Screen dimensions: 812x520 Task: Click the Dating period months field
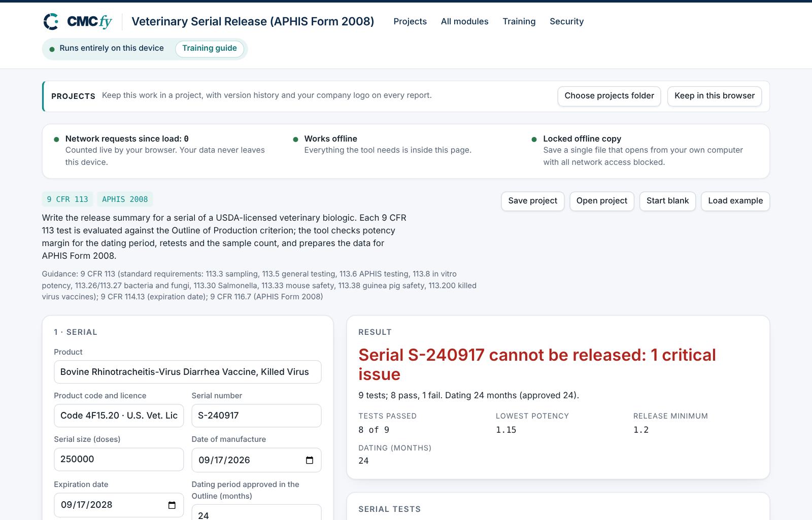point(256,512)
